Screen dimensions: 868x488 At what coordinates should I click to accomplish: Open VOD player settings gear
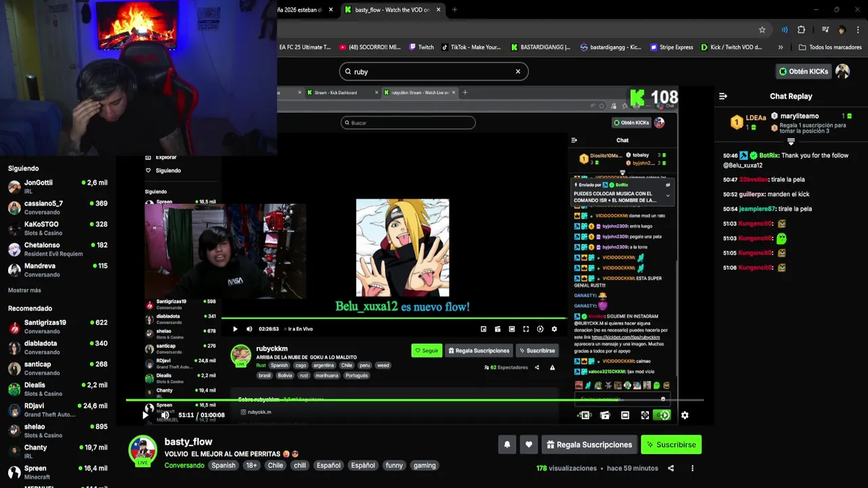(x=685, y=415)
